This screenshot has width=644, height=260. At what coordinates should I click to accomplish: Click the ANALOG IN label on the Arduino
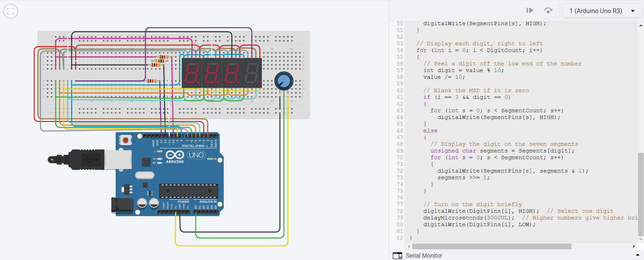pos(208,202)
